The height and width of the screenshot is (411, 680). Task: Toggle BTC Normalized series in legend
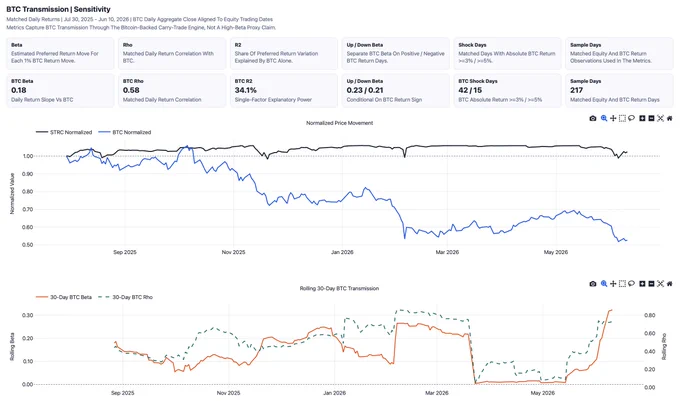pos(125,132)
